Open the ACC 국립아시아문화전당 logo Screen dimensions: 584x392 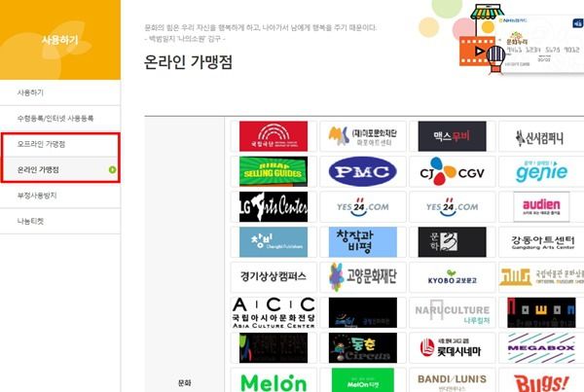click(x=274, y=312)
